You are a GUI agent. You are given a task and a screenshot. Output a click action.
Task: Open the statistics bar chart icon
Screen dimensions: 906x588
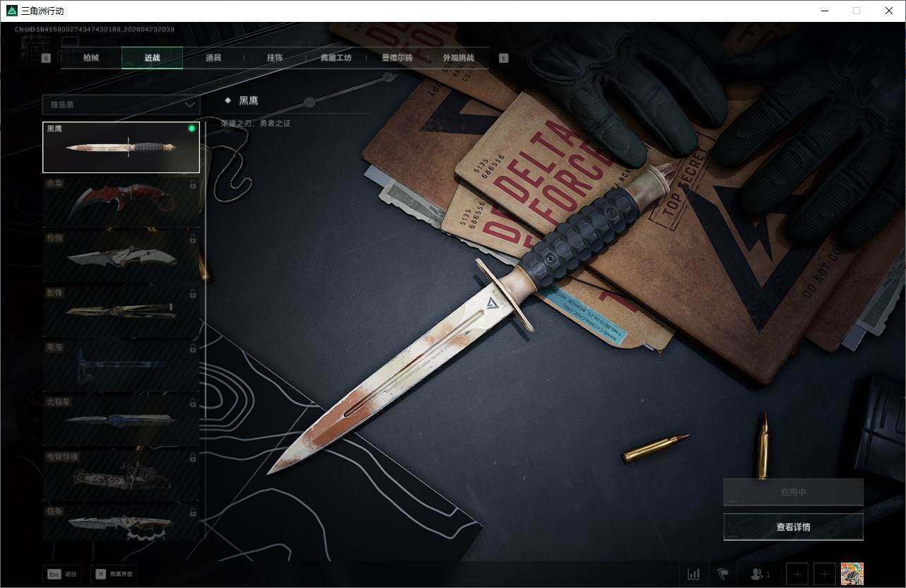tap(694, 574)
